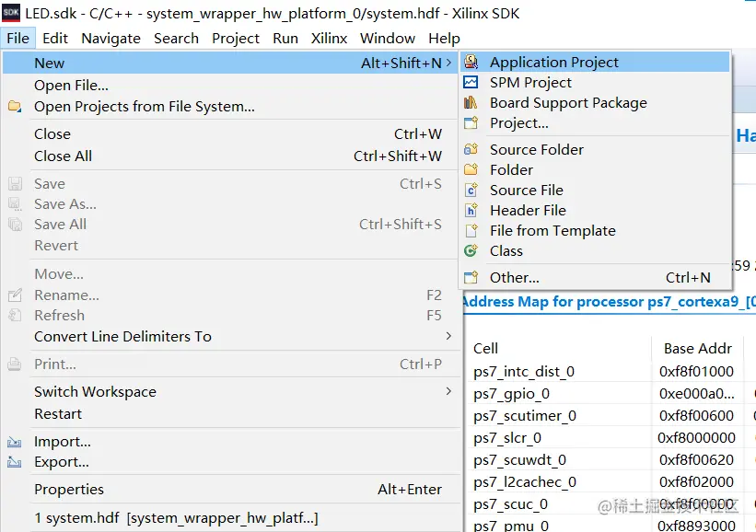The width and height of the screenshot is (756, 532).
Task: Click base address 0xf8f01000
Action: (x=696, y=372)
